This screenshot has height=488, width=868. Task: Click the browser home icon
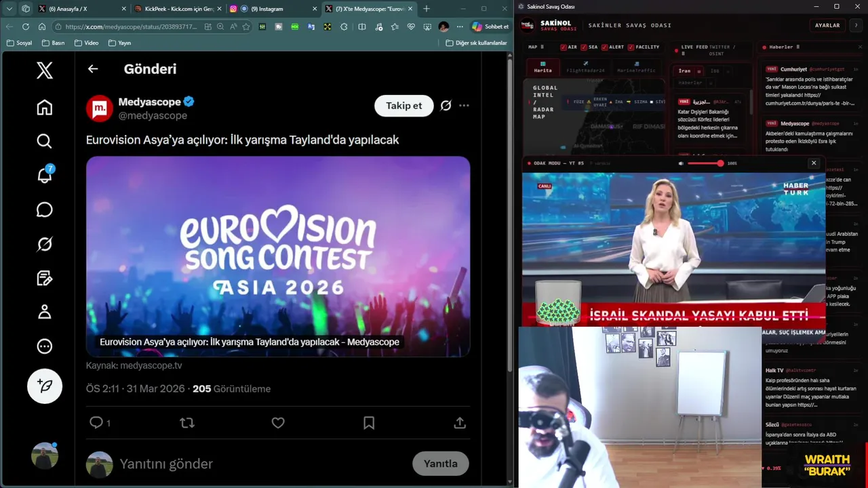(42, 26)
